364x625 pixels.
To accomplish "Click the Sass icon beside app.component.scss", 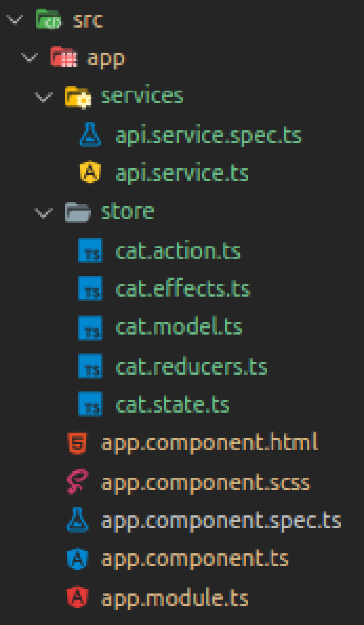I will click(78, 481).
